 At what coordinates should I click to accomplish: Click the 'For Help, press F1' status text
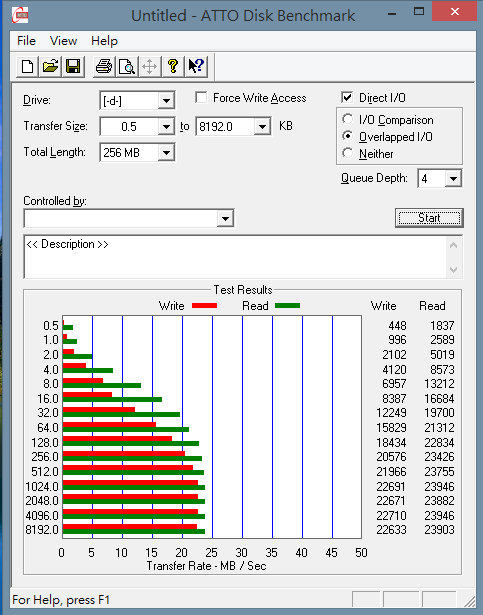click(x=61, y=600)
